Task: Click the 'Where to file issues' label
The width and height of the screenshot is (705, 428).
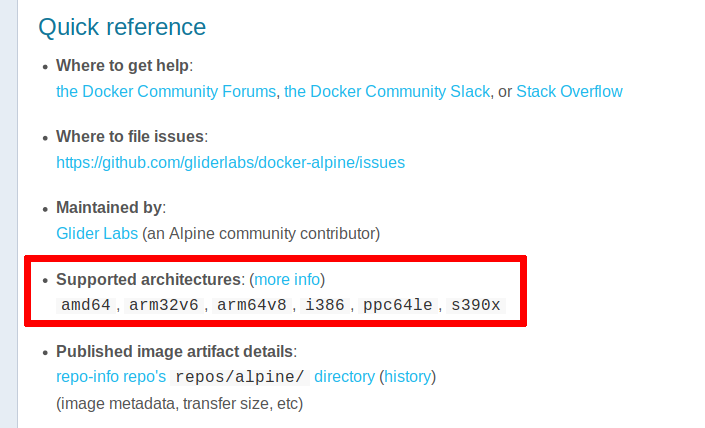Action: 130,137
